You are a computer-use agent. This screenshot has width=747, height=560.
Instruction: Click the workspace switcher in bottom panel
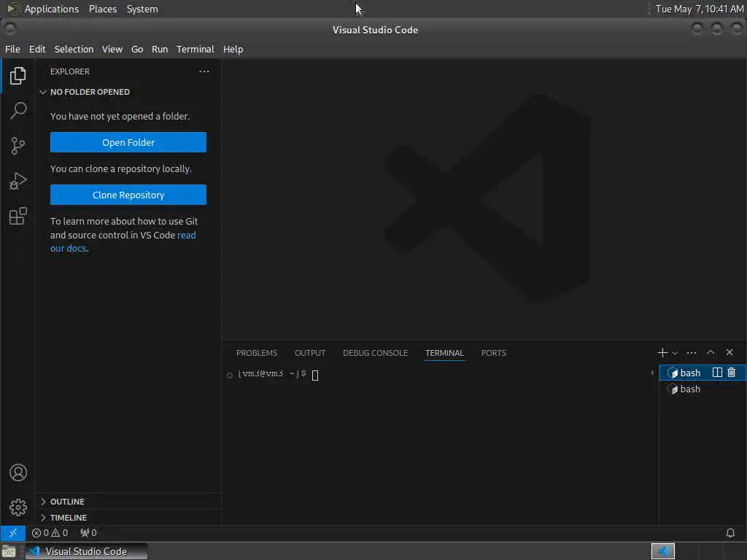point(662,551)
